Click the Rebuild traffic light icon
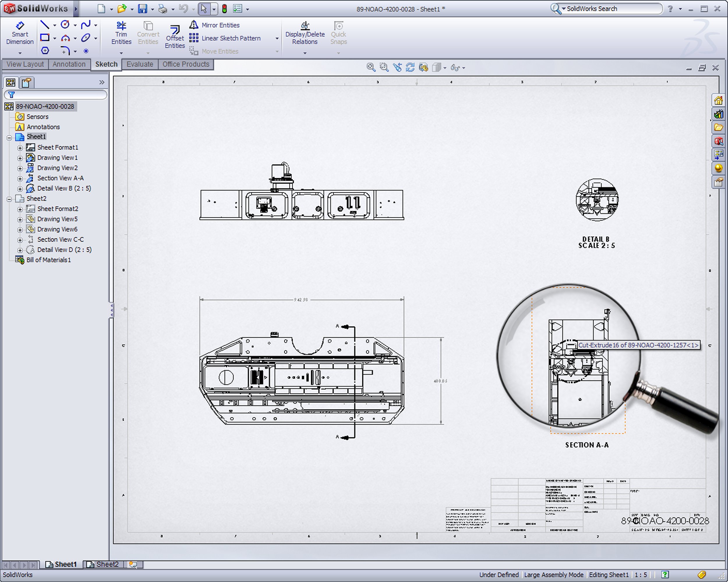The height and width of the screenshot is (582, 728). [224, 9]
